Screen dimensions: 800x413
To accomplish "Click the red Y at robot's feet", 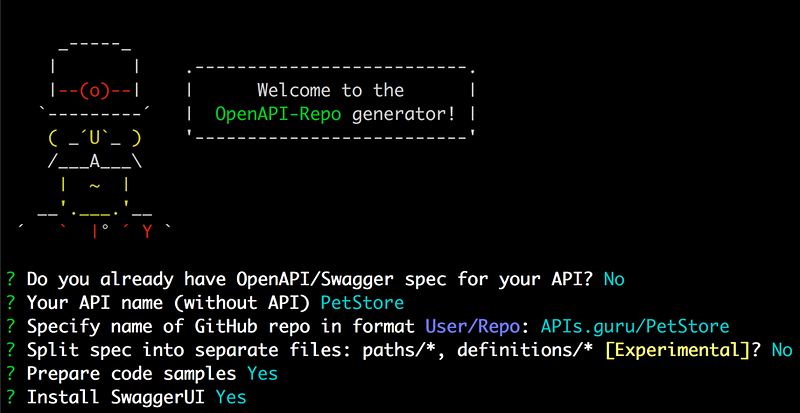I will click(146, 232).
